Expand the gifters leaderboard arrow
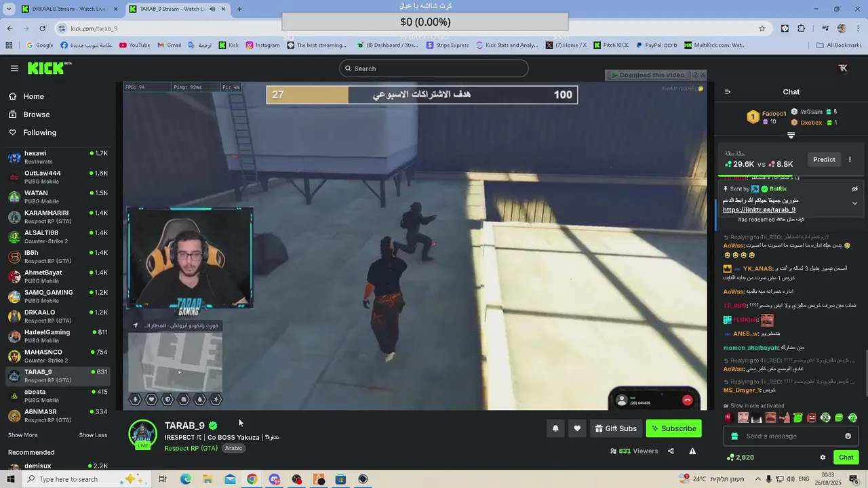The width and height of the screenshot is (868, 488). pyautogui.click(x=791, y=136)
